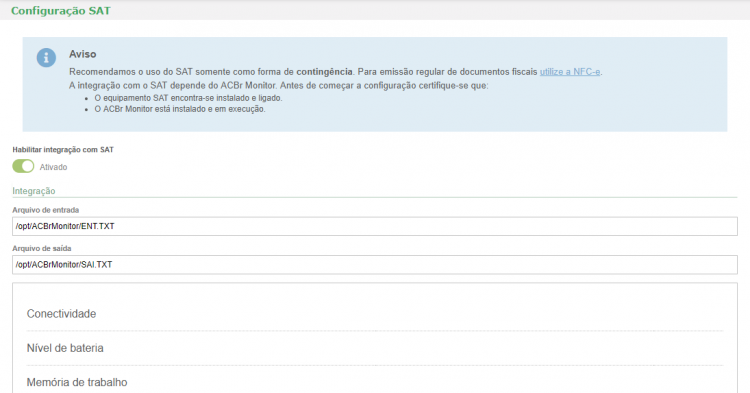Focus the Arquivo de saída field
This screenshot has height=393, width=750.
[375, 264]
